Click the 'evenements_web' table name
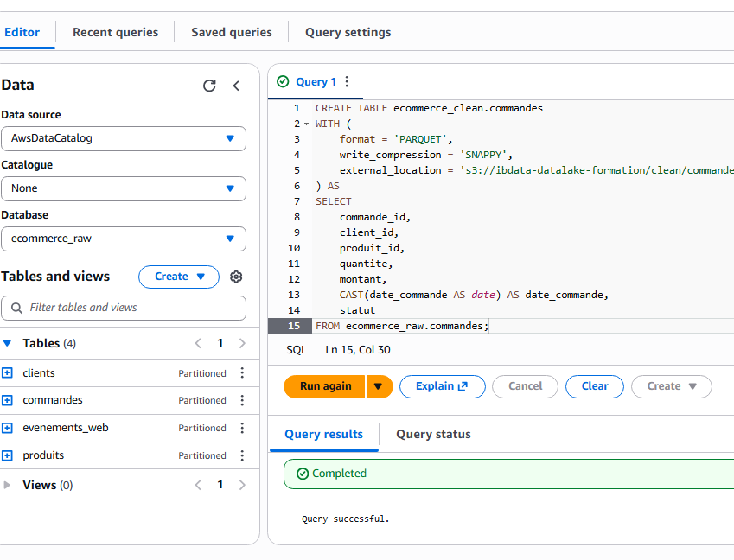 tap(66, 428)
